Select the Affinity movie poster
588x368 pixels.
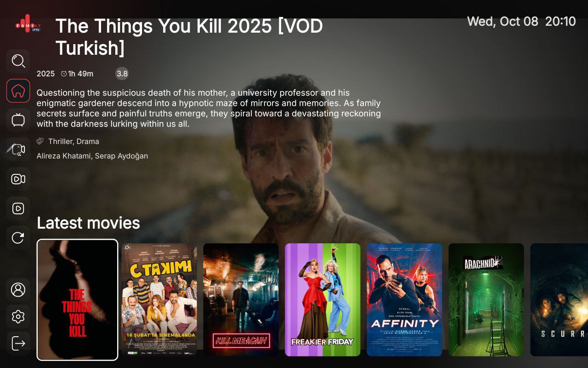pyautogui.click(x=405, y=300)
